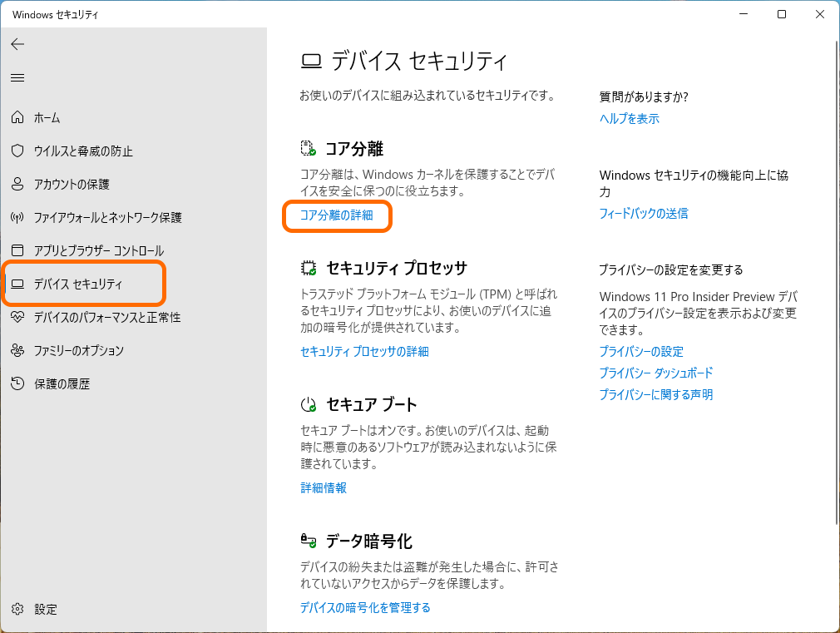Select the ファイアウォールとネットワーク保護 icon
The width and height of the screenshot is (840, 633).
pos(17,217)
